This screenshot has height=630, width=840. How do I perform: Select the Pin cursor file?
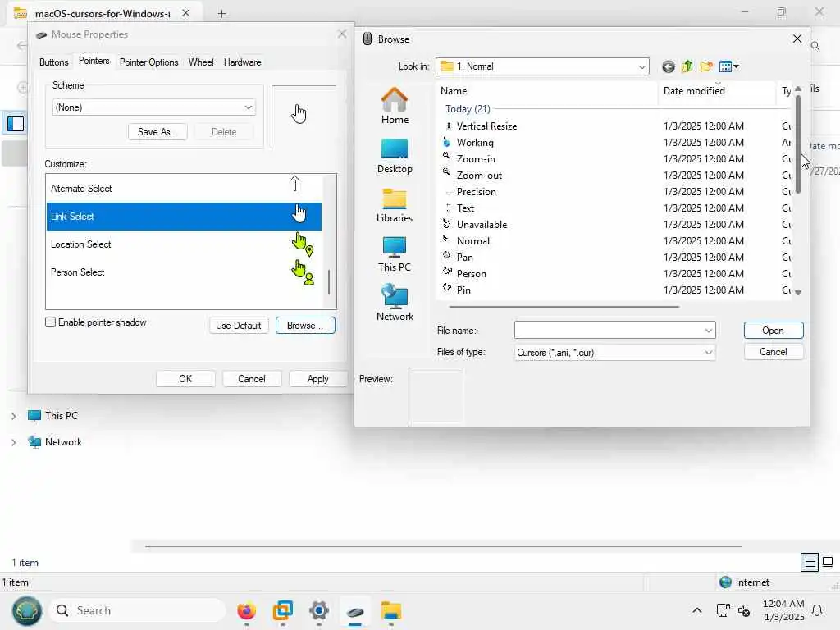[463, 290]
